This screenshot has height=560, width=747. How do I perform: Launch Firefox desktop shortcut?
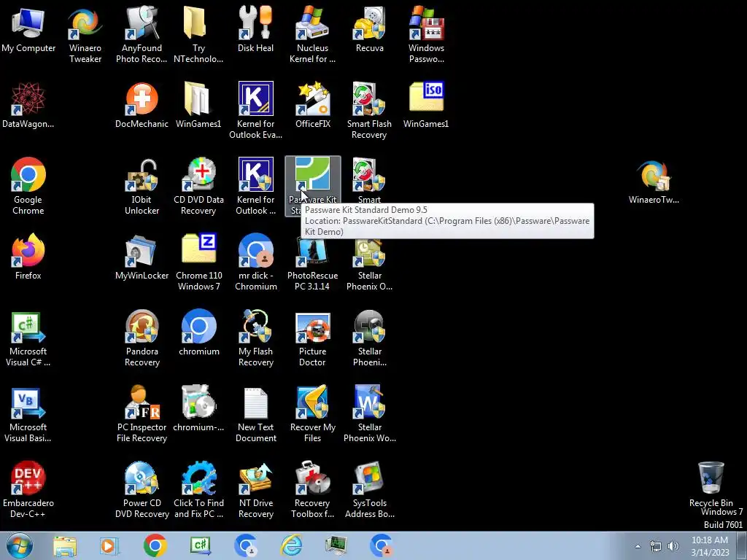[x=28, y=257]
